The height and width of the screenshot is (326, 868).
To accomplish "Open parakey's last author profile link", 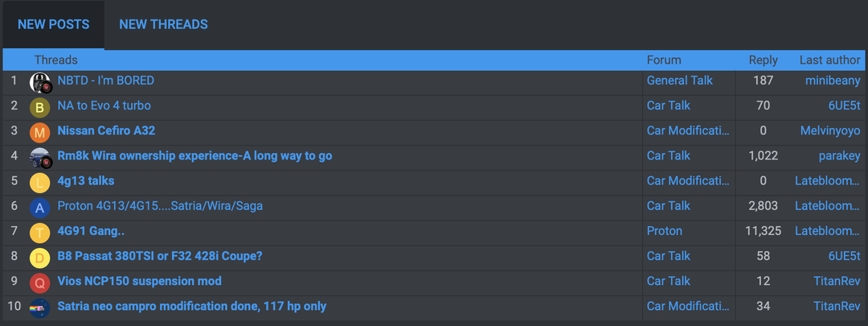I will 839,155.
